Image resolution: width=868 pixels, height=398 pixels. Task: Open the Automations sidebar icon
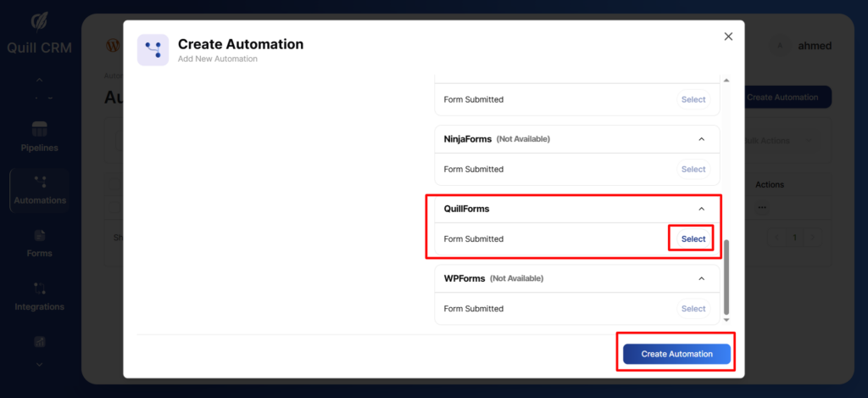pyautogui.click(x=39, y=182)
